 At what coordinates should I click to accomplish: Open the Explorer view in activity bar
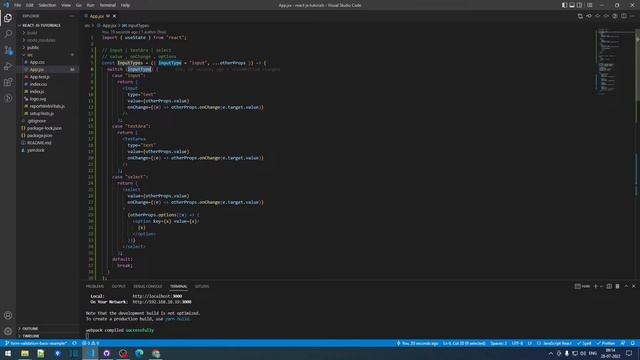click(x=8, y=18)
